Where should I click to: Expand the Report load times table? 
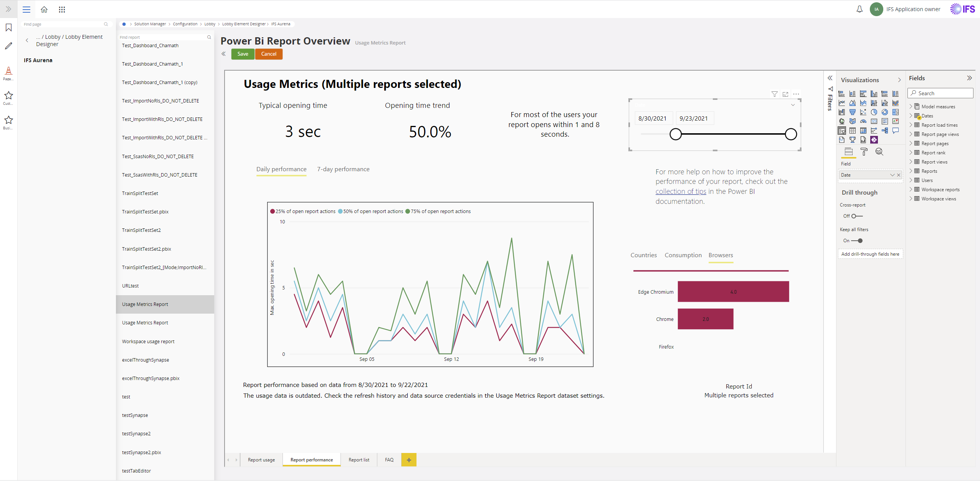pyautogui.click(x=910, y=125)
